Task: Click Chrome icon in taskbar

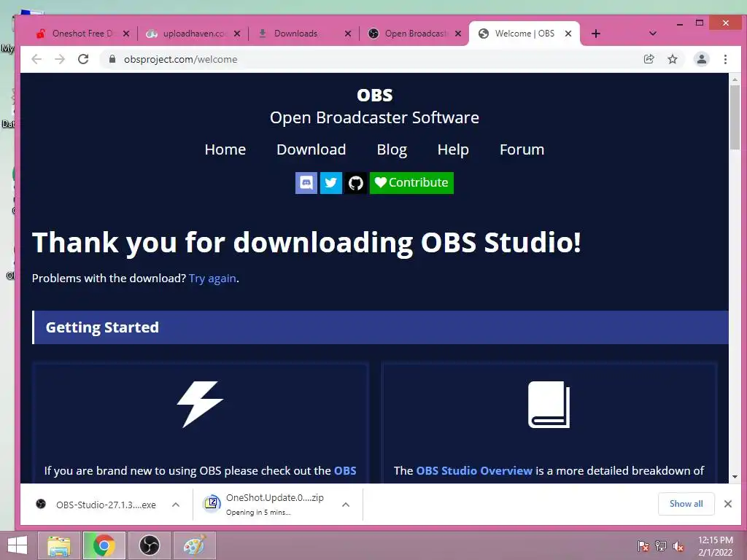Action: coord(104,545)
